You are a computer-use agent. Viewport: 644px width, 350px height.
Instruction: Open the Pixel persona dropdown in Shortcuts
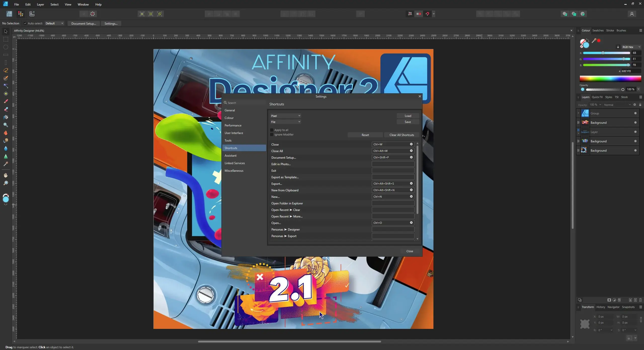click(x=286, y=116)
